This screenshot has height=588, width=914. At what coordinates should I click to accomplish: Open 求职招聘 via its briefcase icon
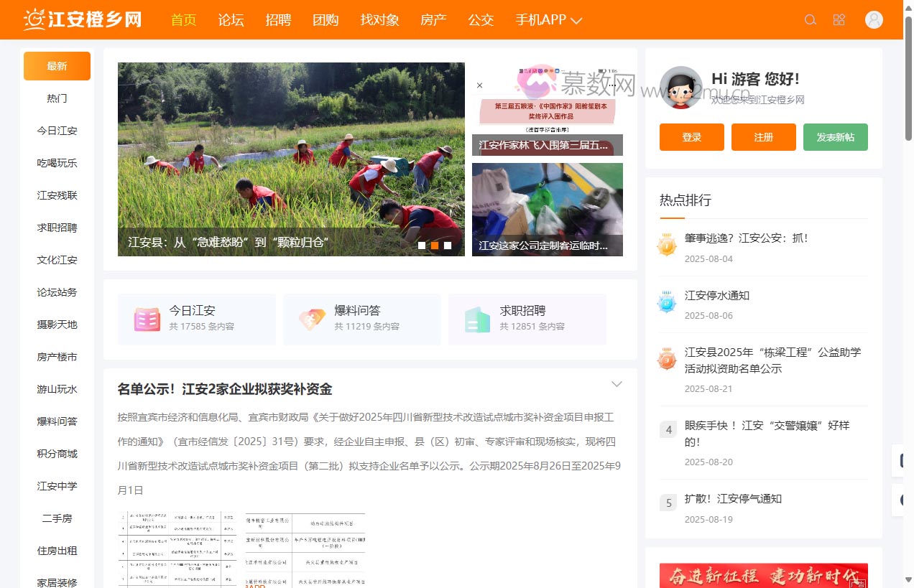[477, 319]
